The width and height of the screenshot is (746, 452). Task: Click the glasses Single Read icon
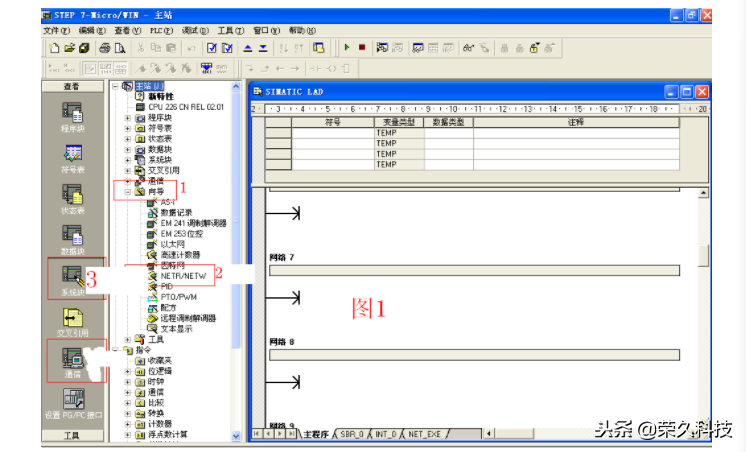tap(468, 48)
